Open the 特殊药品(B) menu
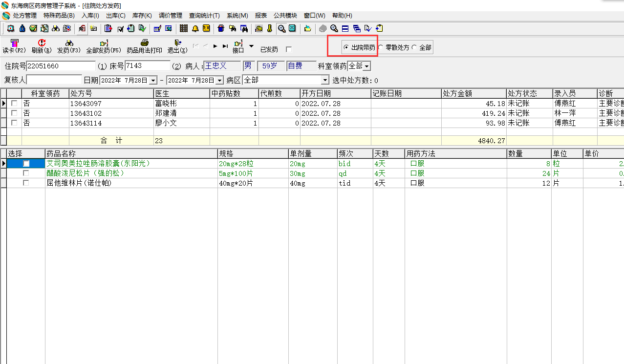This screenshot has width=624, height=364. (59, 16)
